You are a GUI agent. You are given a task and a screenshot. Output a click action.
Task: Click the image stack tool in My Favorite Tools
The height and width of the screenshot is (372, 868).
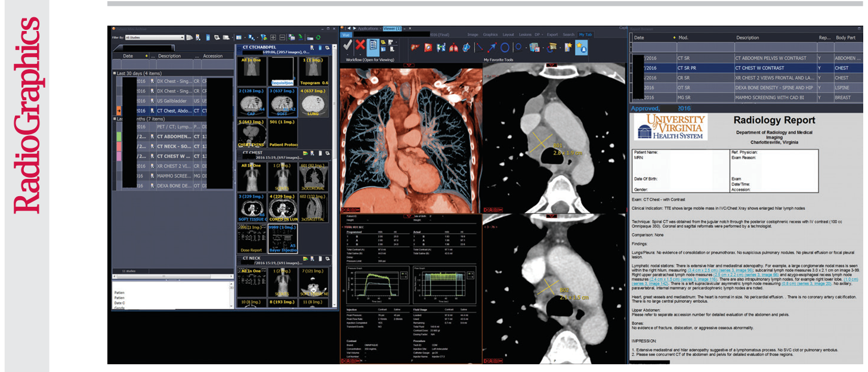tap(535, 48)
